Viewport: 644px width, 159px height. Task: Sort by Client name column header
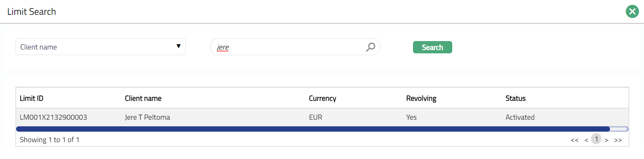pos(143,99)
